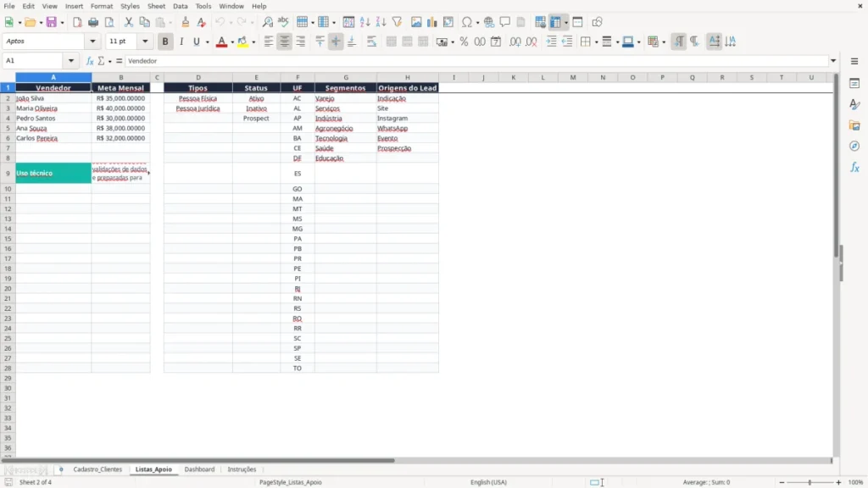
Task: Open the sidebar Navigator compass icon
Action: coord(854,146)
